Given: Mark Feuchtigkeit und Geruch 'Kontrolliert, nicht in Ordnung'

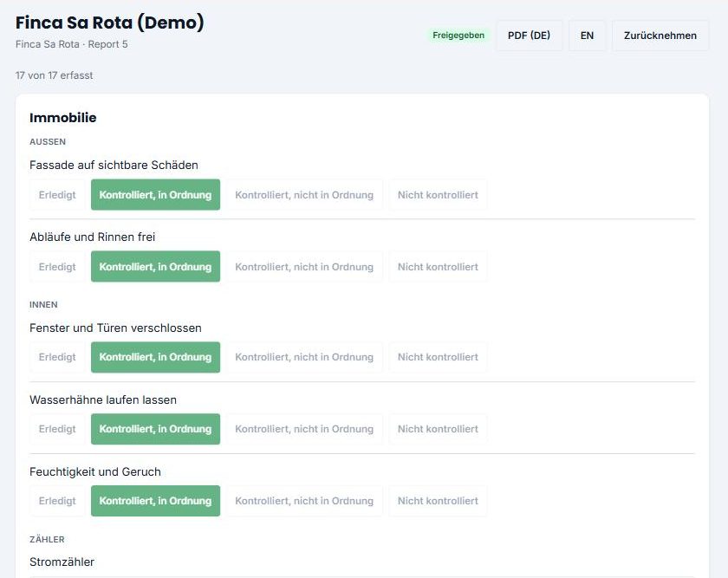Looking at the screenshot, I should click(304, 501).
